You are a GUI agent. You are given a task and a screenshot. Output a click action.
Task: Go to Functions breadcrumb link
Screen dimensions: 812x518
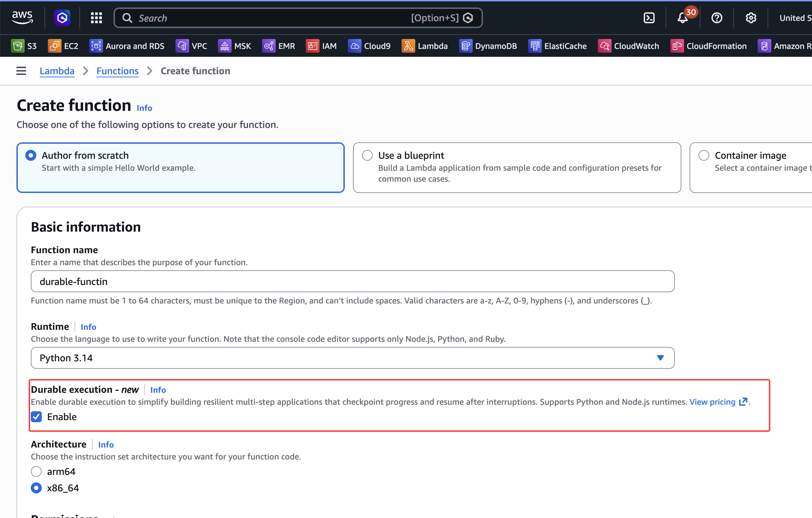tap(117, 71)
